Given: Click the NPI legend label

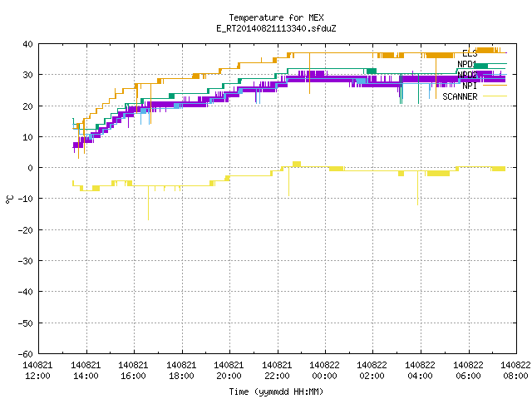Looking at the screenshot, I should click(470, 86).
